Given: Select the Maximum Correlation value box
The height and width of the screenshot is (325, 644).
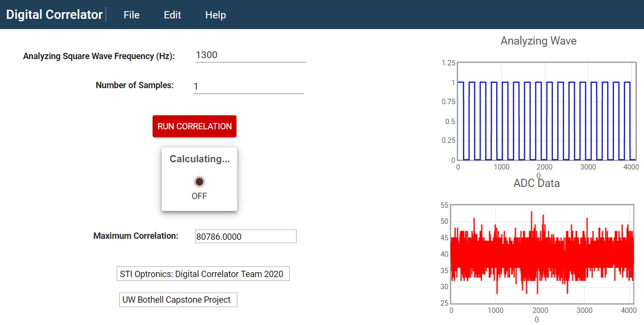Looking at the screenshot, I should (245, 236).
